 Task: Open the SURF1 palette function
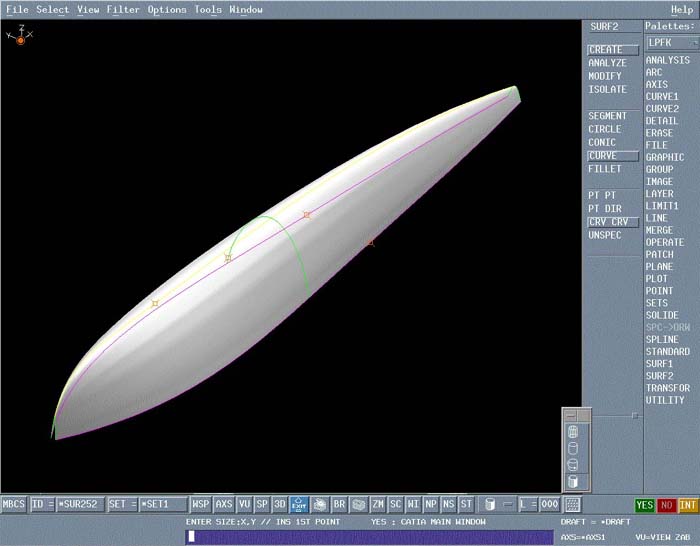[x=660, y=364]
